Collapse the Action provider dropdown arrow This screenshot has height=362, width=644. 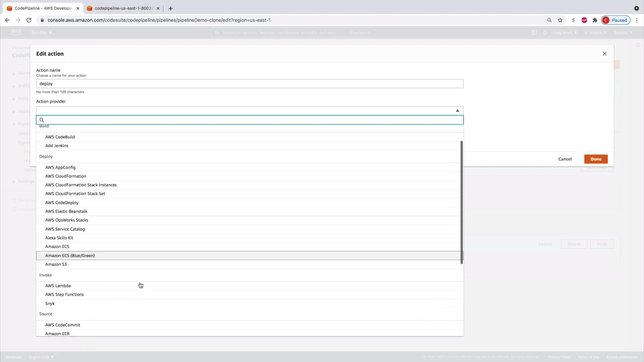(x=458, y=111)
